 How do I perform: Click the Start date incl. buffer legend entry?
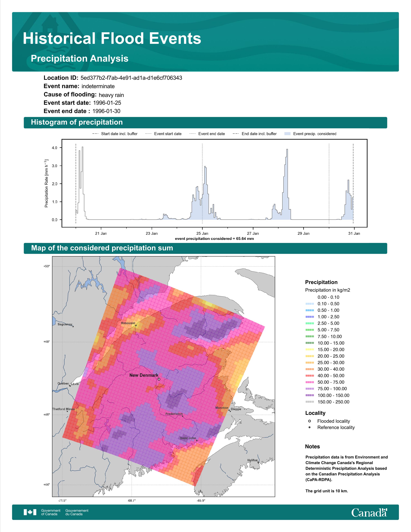[x=115, y=134]
